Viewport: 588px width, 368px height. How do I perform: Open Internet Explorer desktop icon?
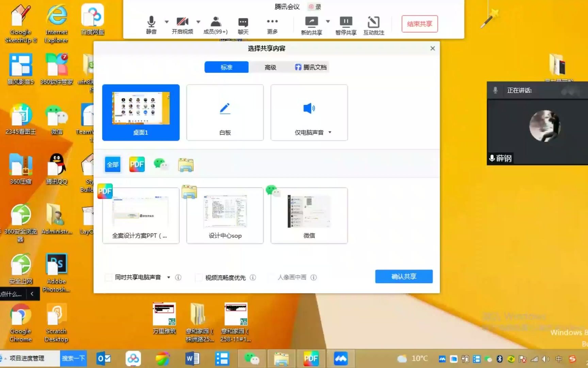(56, 24)
